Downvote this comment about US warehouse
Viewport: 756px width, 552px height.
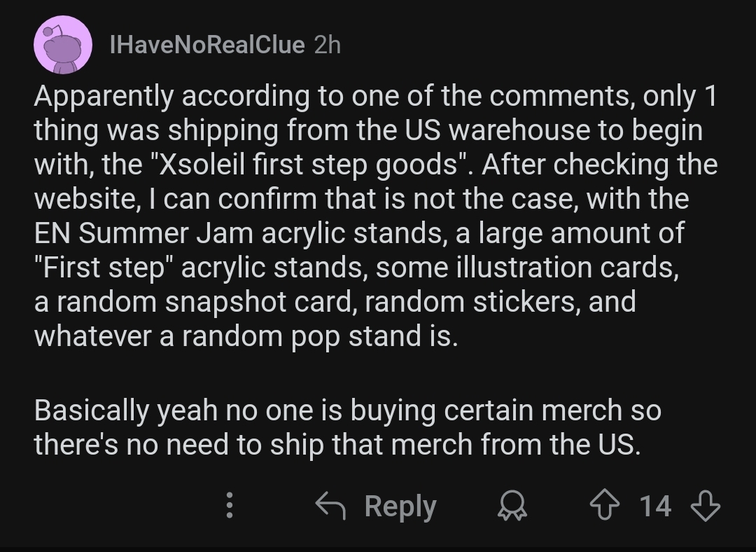(x=706, y=505)
